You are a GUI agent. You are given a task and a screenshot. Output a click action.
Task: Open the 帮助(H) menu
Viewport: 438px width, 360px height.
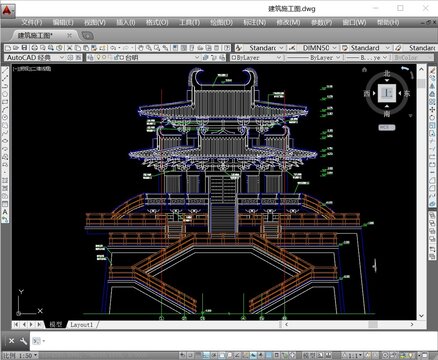click(388, 23)
